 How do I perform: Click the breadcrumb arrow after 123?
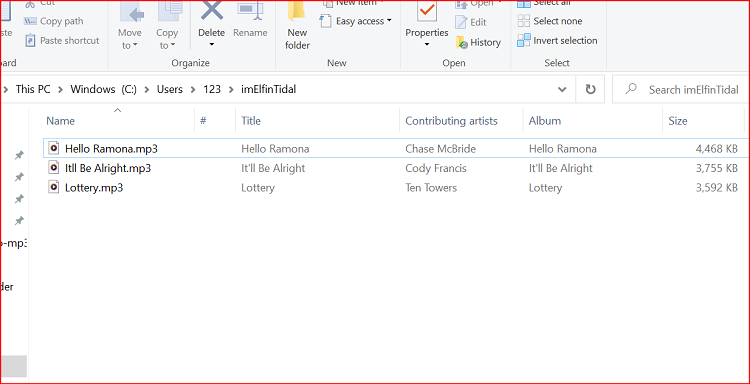[232, 89]
